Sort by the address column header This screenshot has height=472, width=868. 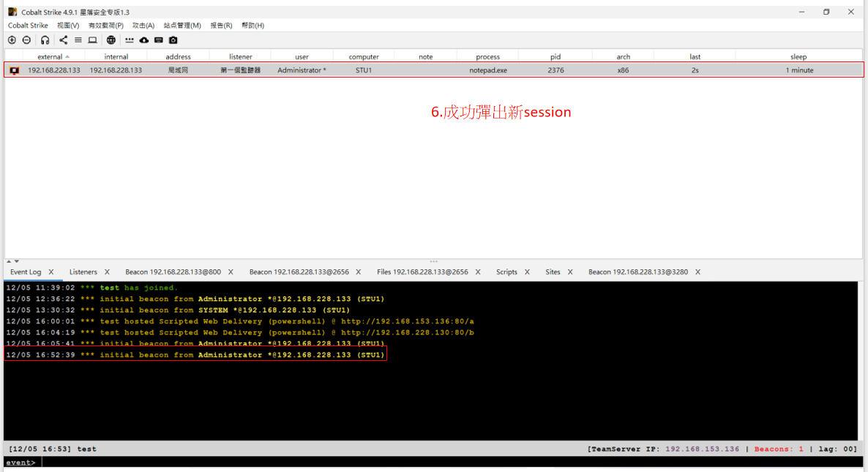(x=179, y=56)
